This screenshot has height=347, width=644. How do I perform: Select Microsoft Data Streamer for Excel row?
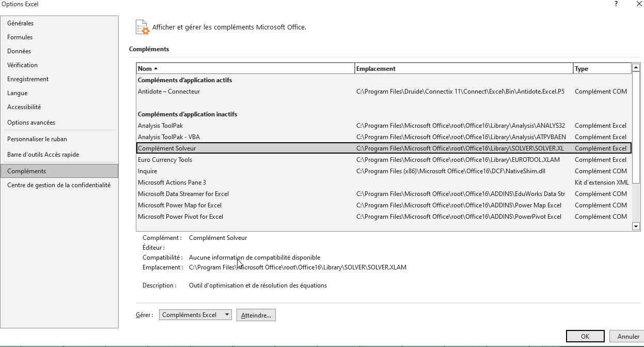(384, 194)
